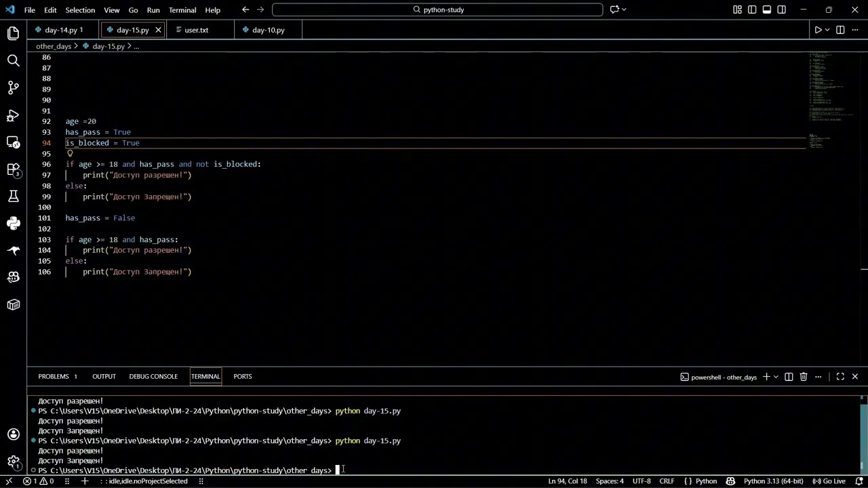This screenshot has width=868, height=488.
Task: Change indentation Spaces: 4 setting
Action: click(x=610, y=481)
